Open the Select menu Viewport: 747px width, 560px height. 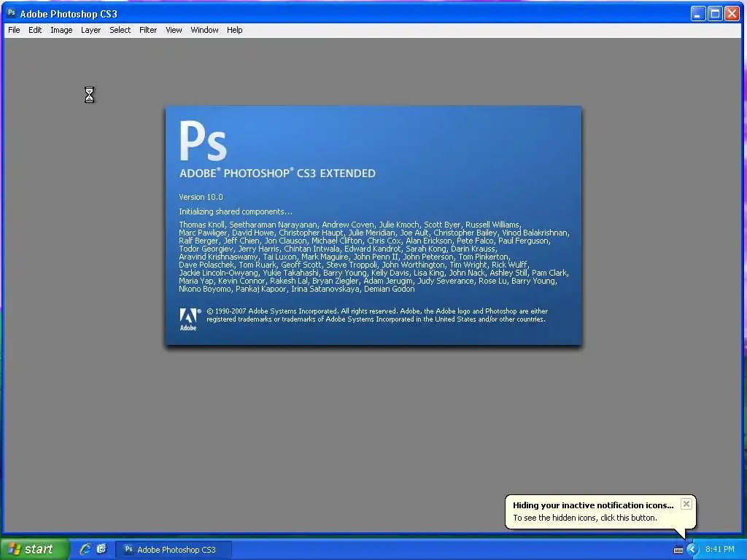[x=120, y=30]
